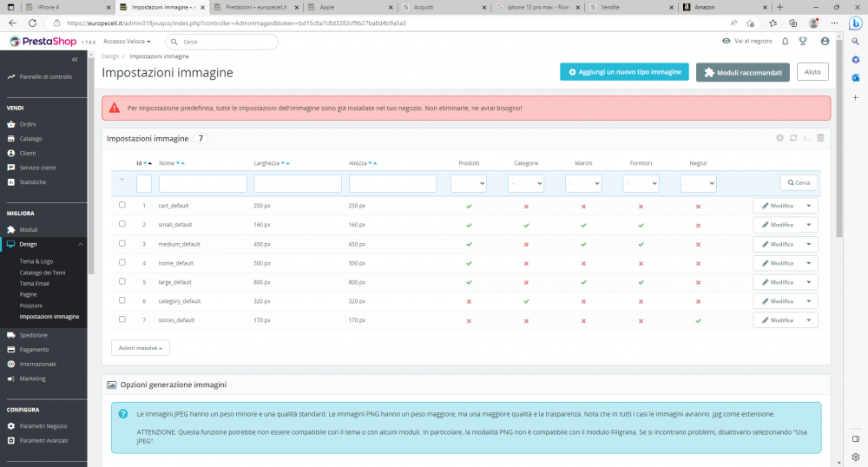Click Design breadcrumb link
868x467 pixels.
110,56
